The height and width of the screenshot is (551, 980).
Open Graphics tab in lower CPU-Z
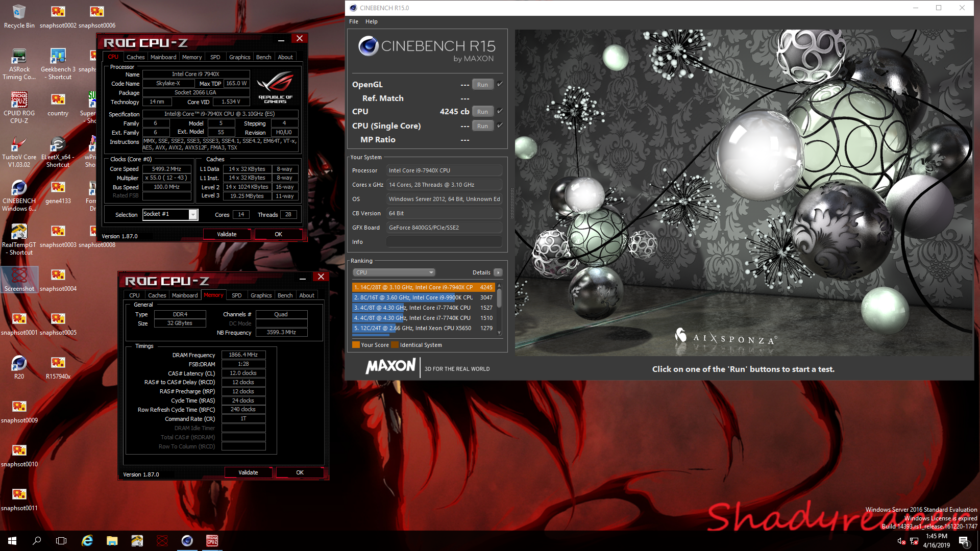[261, 295]
